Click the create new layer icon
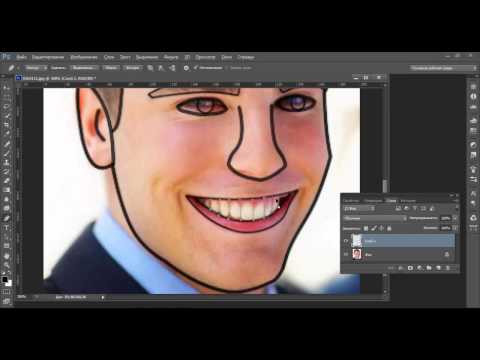The height and width of the screenshot is (360, 480). point(439,268)
